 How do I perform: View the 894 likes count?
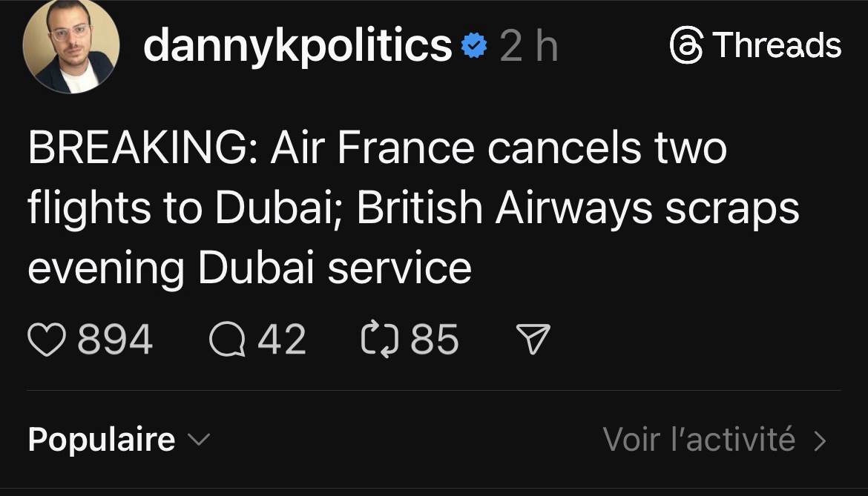pyautogui.click(x=115, y=340)
